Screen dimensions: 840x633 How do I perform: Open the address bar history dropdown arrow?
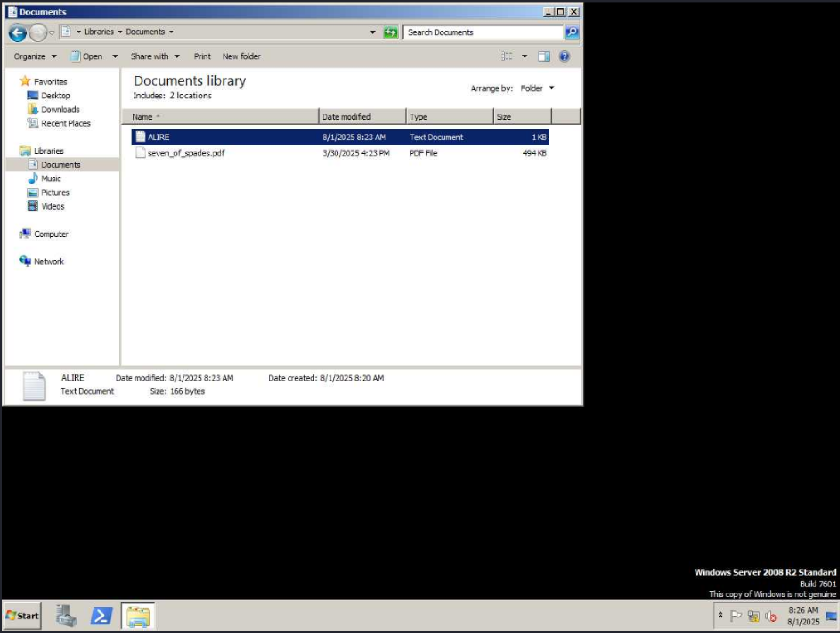pyautogui.click(x=373, y=32)
